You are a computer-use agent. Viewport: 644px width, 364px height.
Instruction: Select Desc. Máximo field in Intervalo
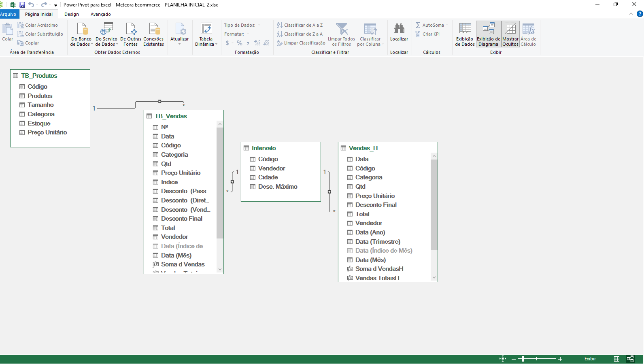278,187
